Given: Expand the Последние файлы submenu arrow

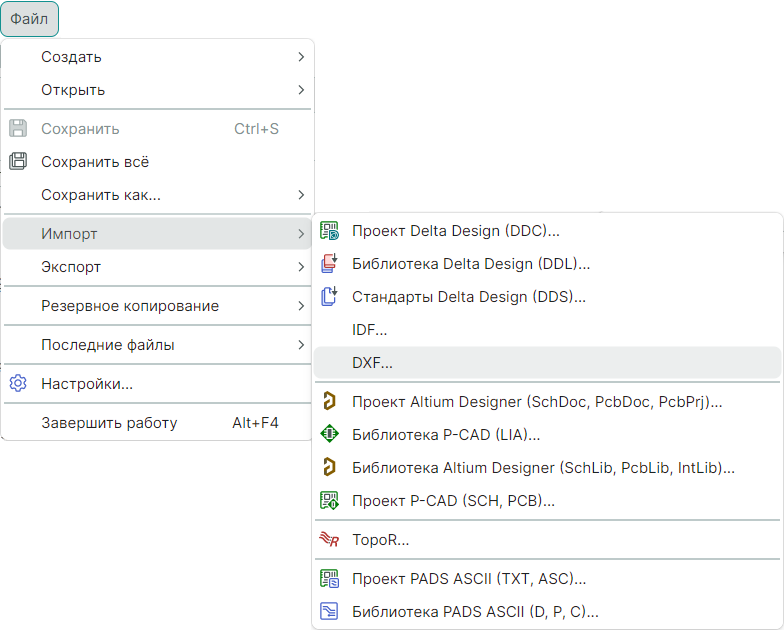Looking at the screenshot, I should pos(300,345).
